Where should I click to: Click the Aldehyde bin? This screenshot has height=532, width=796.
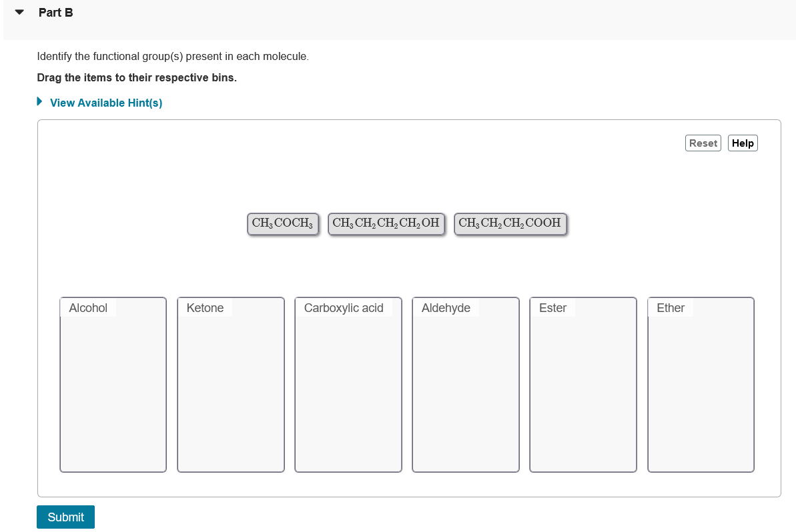click(465, 385)
